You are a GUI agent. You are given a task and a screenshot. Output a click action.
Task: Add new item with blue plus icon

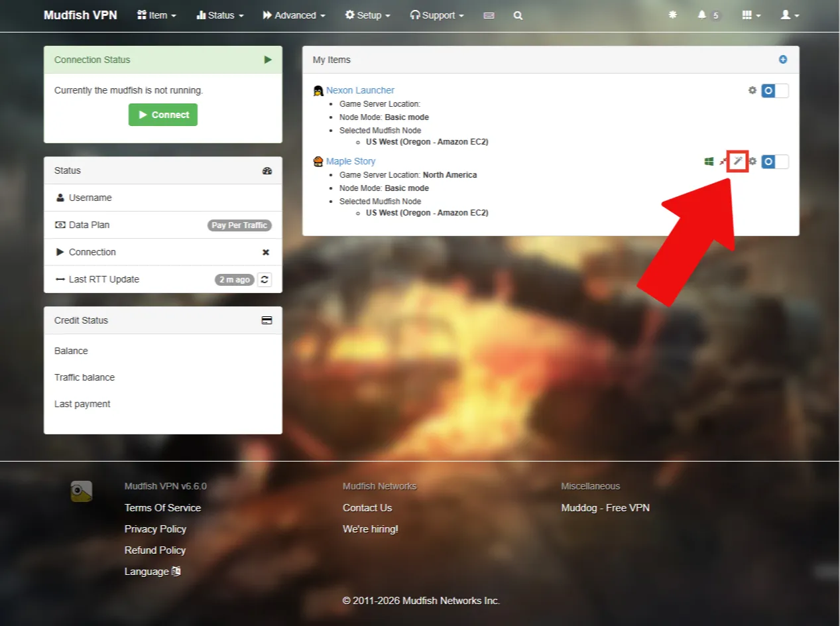tap(783, 60)
